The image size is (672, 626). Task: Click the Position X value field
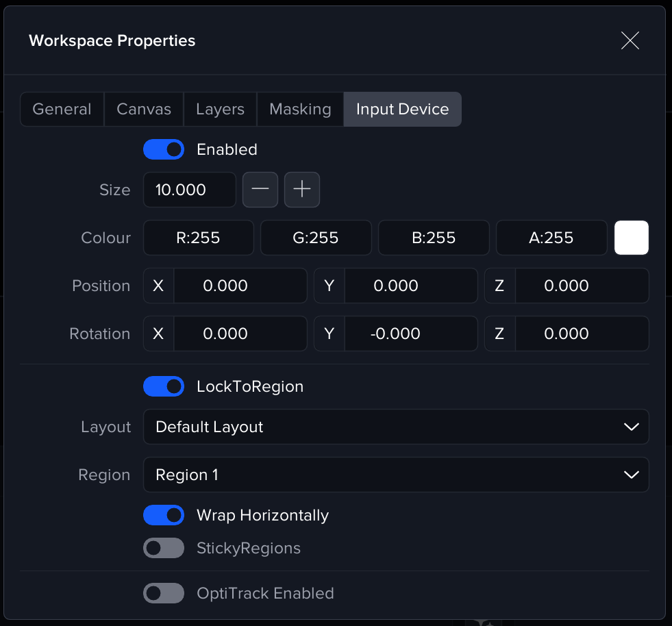point(240,286)
